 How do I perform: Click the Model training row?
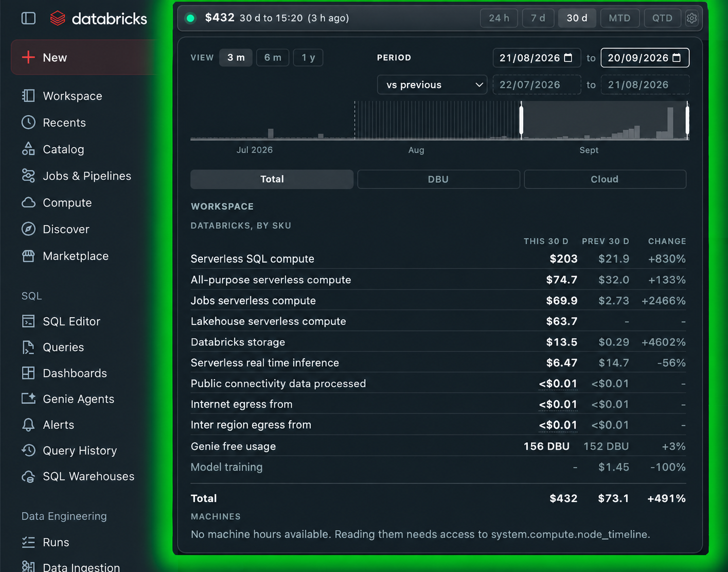(438, 467)
